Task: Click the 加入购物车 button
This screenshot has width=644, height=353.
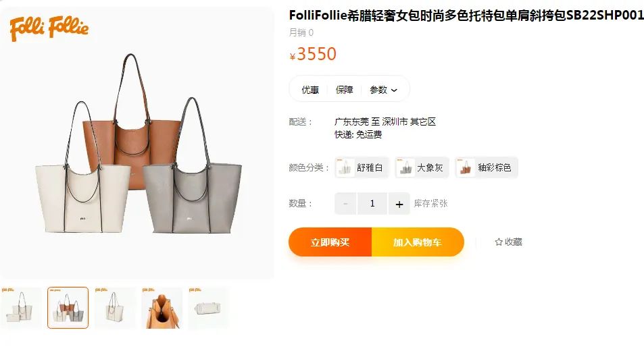Action: pos(418,242)
